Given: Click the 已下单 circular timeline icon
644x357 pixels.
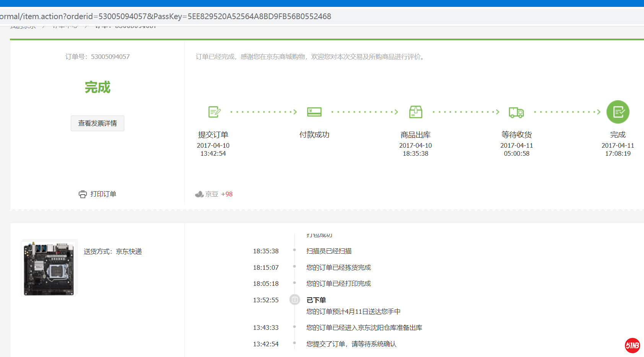Looking at the screenshot, I should (294, 300).
